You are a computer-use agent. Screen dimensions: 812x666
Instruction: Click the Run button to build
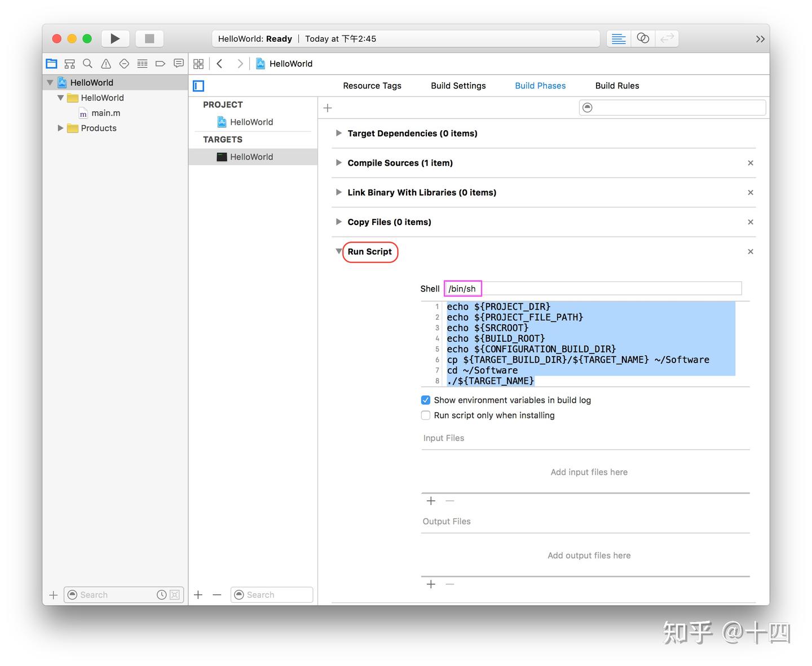click(115, 38)
